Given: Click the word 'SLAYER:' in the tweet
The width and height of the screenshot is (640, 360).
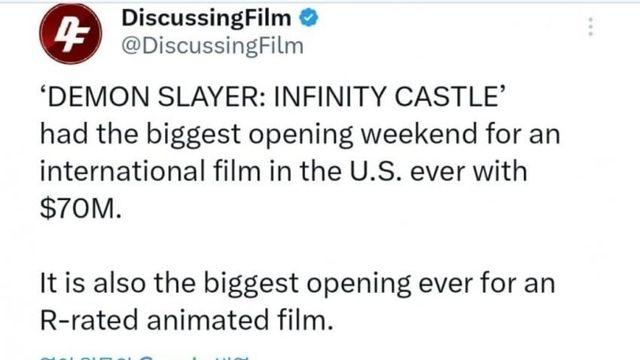Looking at the screenshot, I should tap(211, 97).
